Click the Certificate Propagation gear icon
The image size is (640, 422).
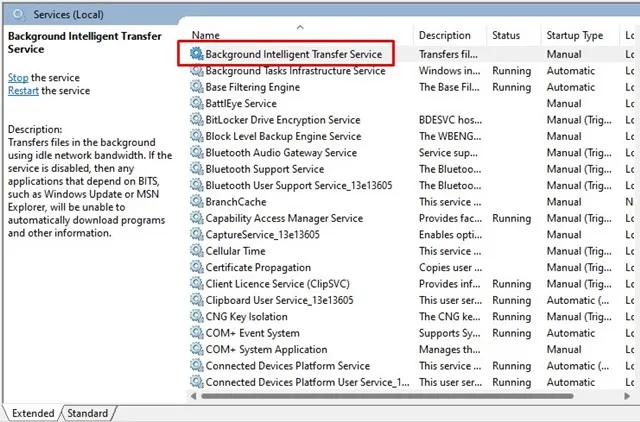pyautogui.click(x=197, y=267)
